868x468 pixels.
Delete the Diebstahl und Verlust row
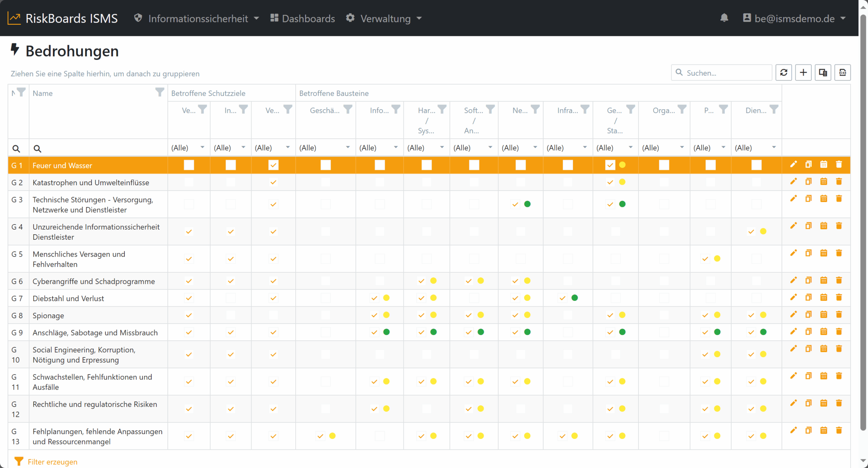tap(839, 297)
